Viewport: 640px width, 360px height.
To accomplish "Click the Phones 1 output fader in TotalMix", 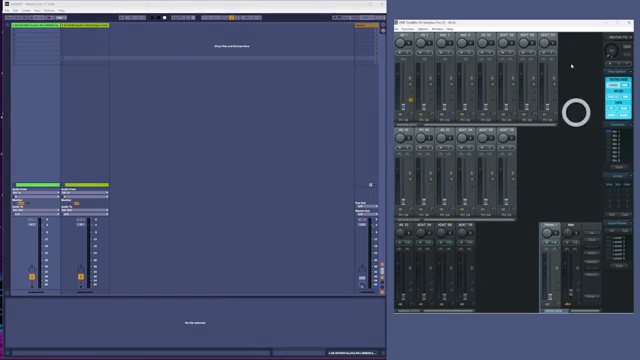I will coord(550,297).
